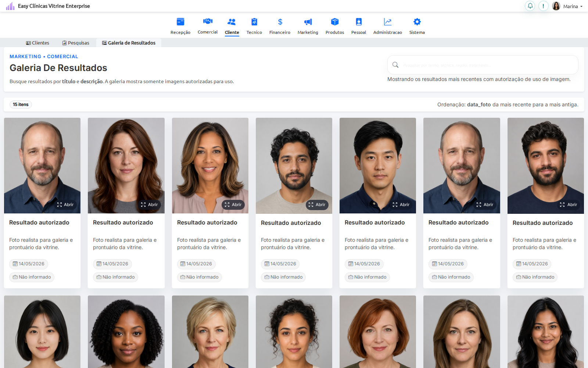Open the long black wavy-haired woman thumbnail
The height and width of the screenshot is (368, 588).
(546, 332)
